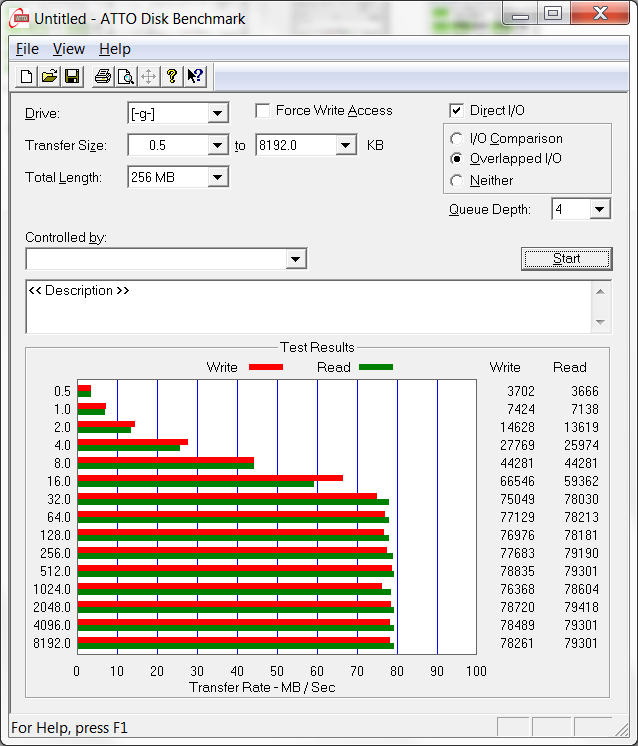The height and width of the screenshot is (746, 638).
Task: Open Print Preview from the toolbar
Action: [125, 76]
